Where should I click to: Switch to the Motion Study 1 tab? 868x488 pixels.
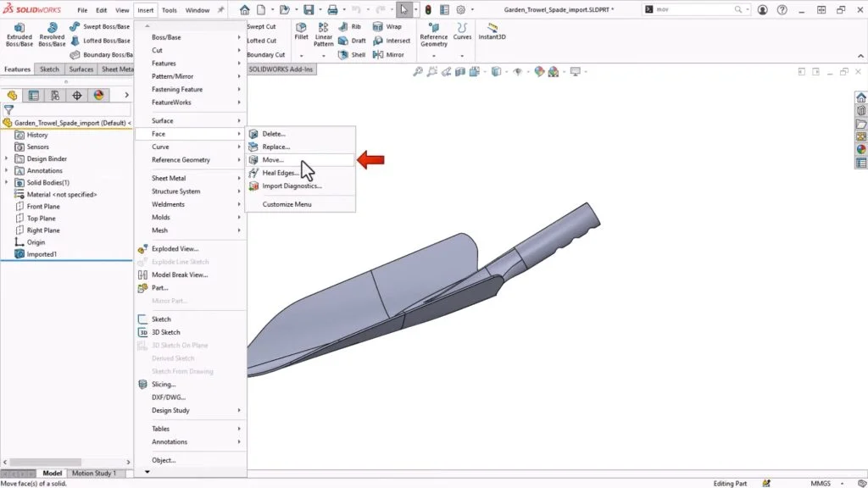click(x=93, y=473)
